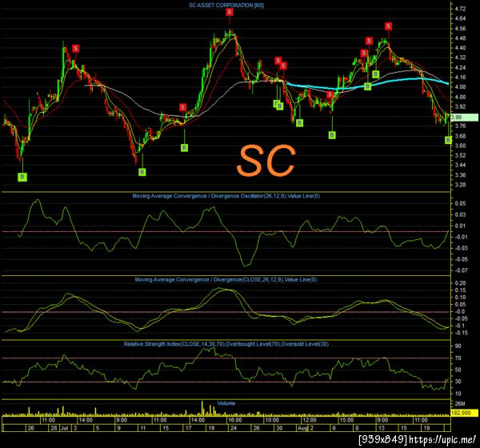
Task: Click the S sell marker directly above the July 17 B marker
Action: (182, 107)
